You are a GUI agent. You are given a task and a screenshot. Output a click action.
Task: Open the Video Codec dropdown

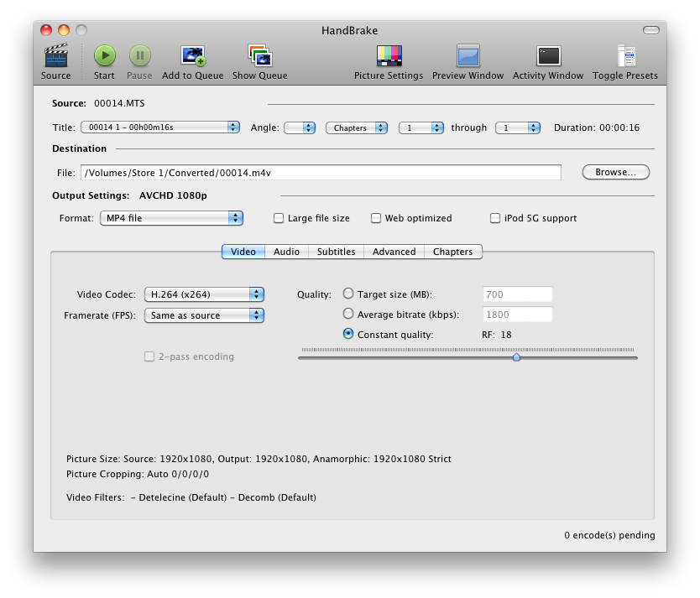click(x=204, y=294)
